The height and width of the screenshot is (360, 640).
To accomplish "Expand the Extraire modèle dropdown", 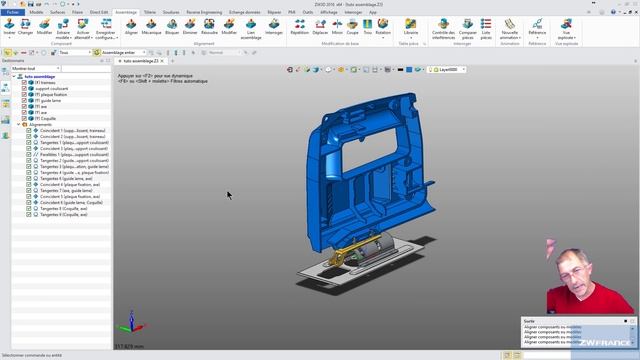I will [x=71, y=38].
